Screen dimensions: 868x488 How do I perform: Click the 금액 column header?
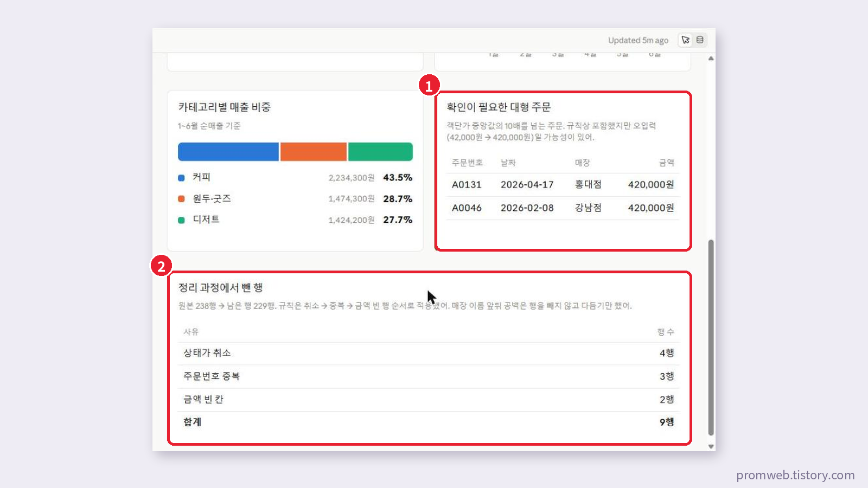coord(667,163)
